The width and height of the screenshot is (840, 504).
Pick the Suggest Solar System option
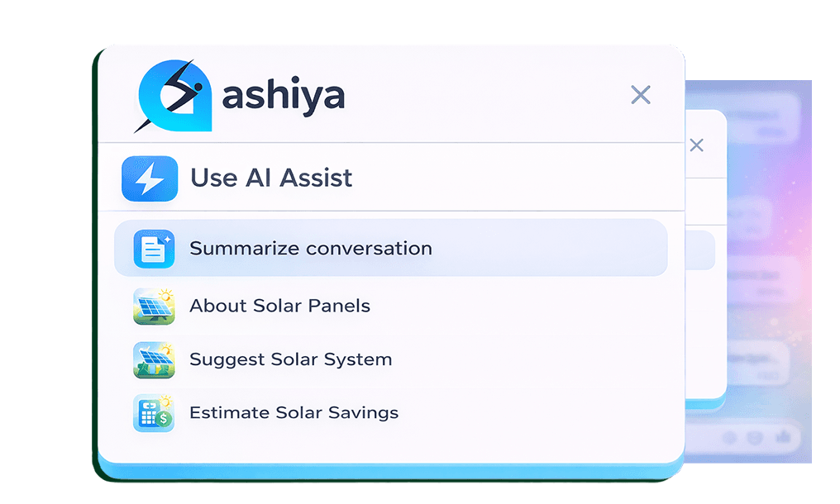pyautogui.click(x=290, y=359)
